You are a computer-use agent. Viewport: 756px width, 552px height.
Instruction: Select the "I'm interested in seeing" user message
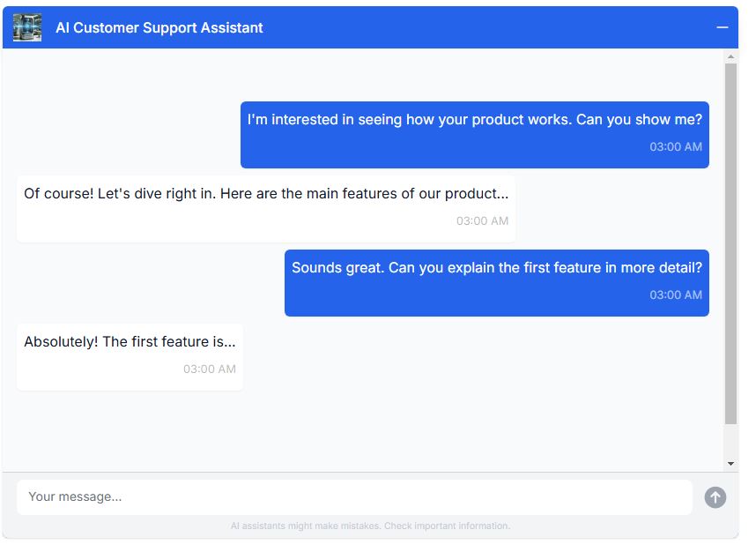[474, 120]
